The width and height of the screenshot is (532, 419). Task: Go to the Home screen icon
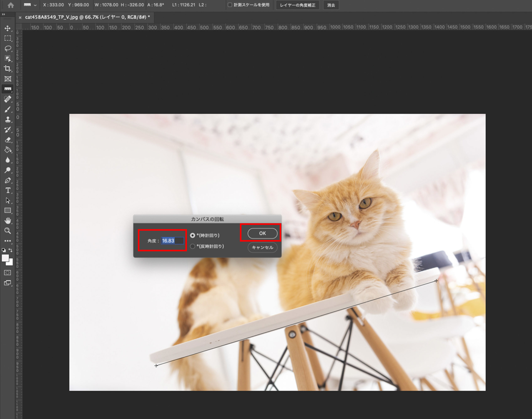coord(11,5)
